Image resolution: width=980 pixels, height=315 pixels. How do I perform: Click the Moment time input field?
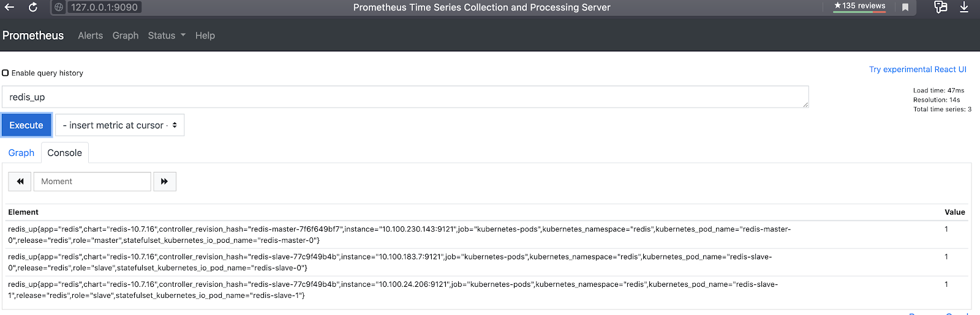click(92, 182)
